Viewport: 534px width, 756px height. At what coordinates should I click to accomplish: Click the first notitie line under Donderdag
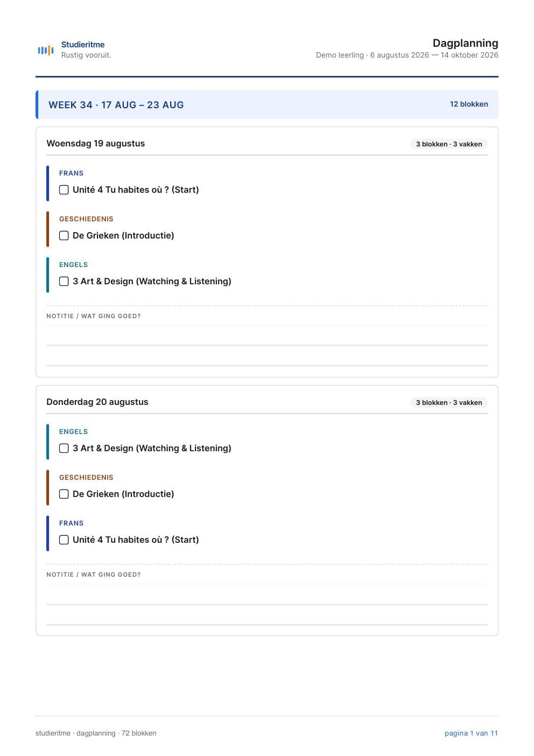pyautogui.click(x=267, y=594)
